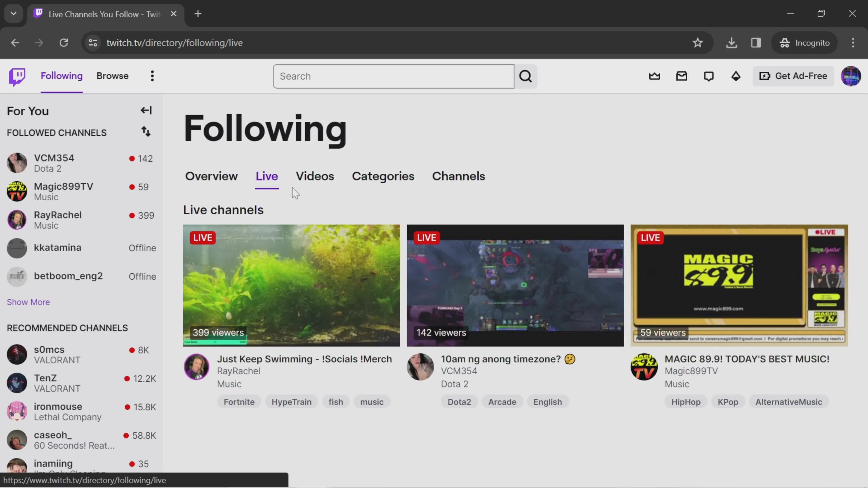Click into the Search input field
This screenshot has width=868, height=488.
pyautogui.click(x=394, y=76)
